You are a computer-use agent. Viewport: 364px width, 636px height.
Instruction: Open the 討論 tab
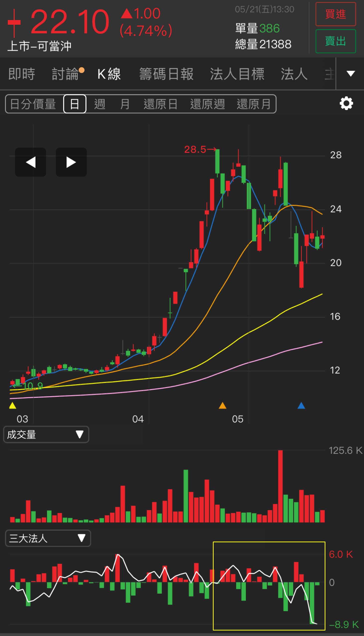(65, 74)
